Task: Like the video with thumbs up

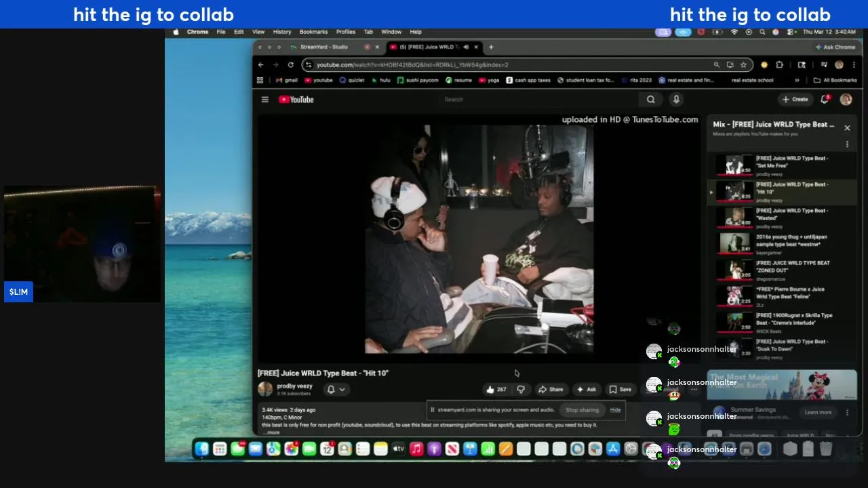Action: (496, 390)
